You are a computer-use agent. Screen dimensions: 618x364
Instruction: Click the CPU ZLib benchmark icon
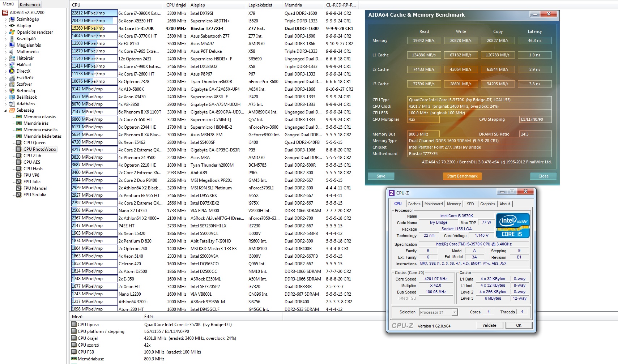click(x=19, y=156)
